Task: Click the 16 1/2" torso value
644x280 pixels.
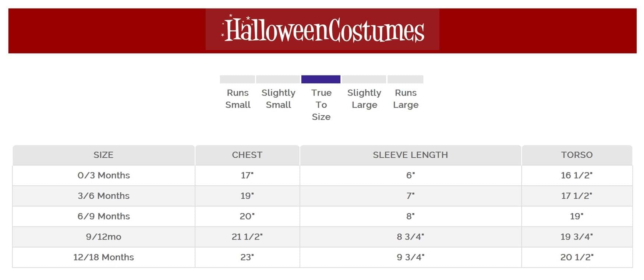Action: [577, 175]
